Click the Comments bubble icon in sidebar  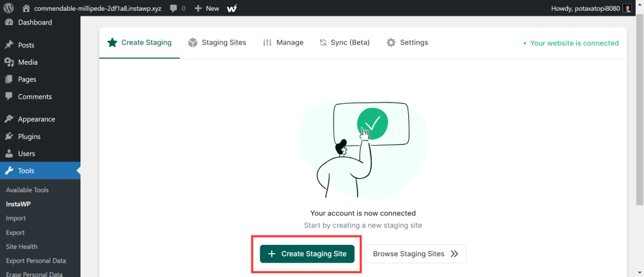pos(9,97)
